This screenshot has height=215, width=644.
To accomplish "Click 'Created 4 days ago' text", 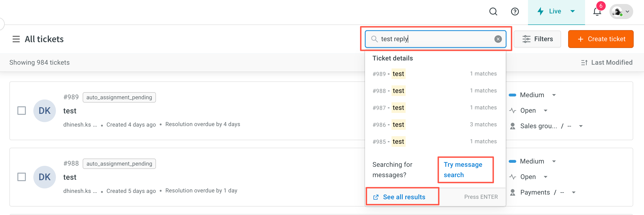I will tap(131, 124).
